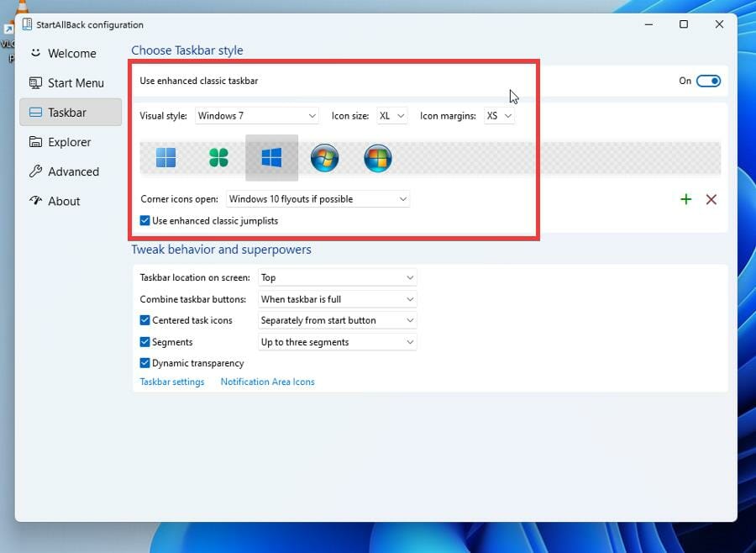Disable the Segments checkbox
This screenshot has height=553, width=756.
pyautogui.click(x=144, y=342)
